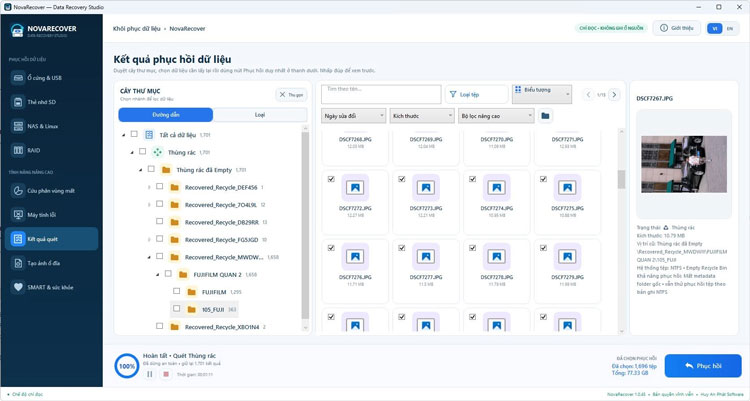Go to the next results page

(x=614, y=95)
